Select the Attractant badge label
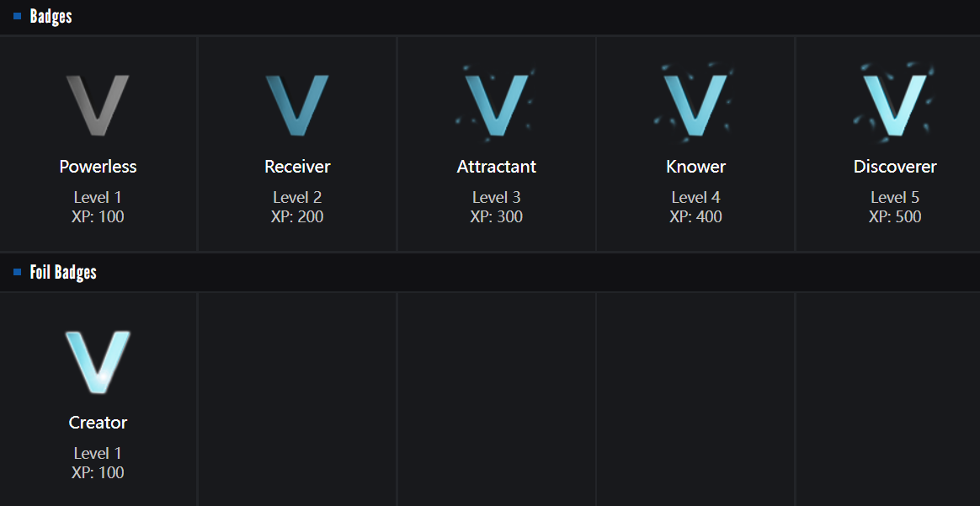The width and height of the screenshot is (980, 506). tap(497, 167)
